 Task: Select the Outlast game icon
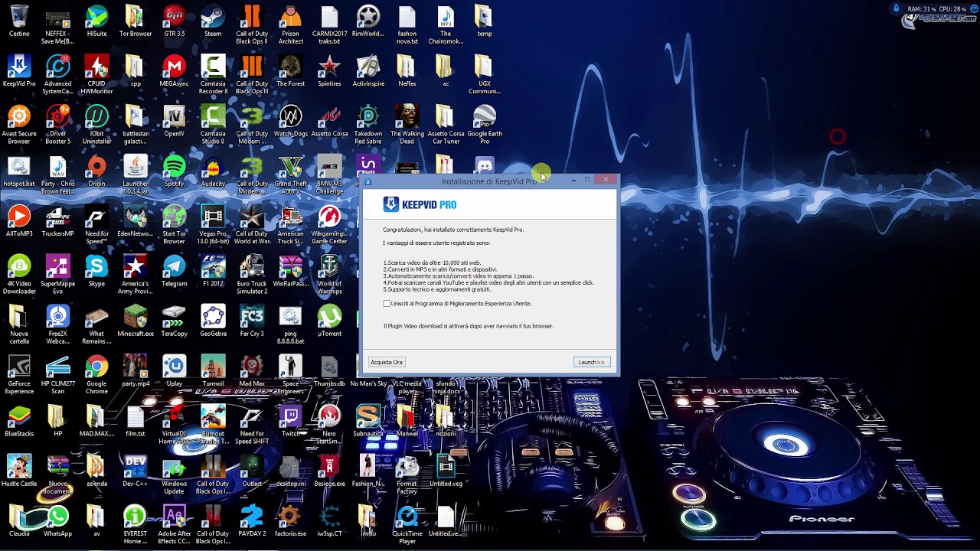252,467
